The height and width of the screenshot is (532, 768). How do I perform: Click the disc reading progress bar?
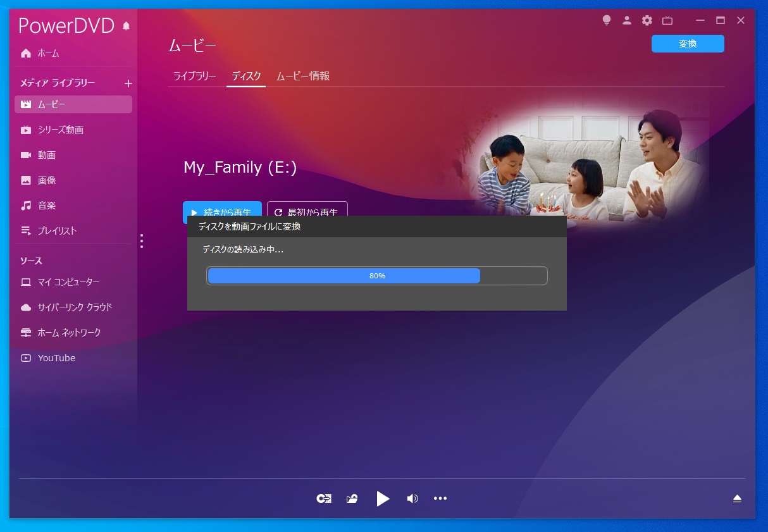click(x=376, y=276)
